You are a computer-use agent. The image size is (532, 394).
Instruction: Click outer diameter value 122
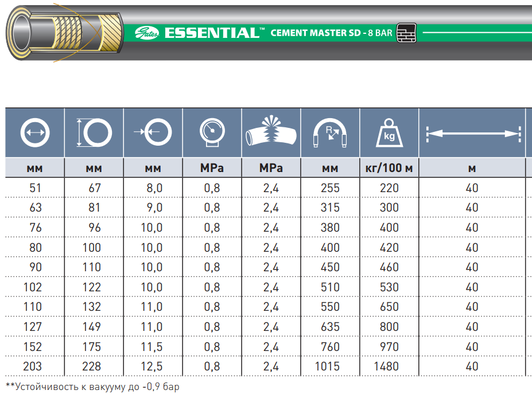click(92, 287)
